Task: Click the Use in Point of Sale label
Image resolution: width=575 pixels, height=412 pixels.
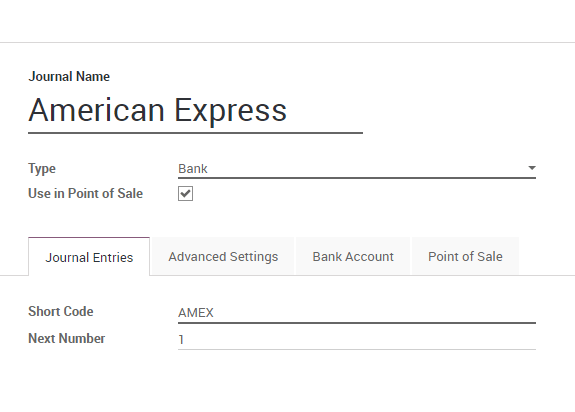Action: click(85, 193)
